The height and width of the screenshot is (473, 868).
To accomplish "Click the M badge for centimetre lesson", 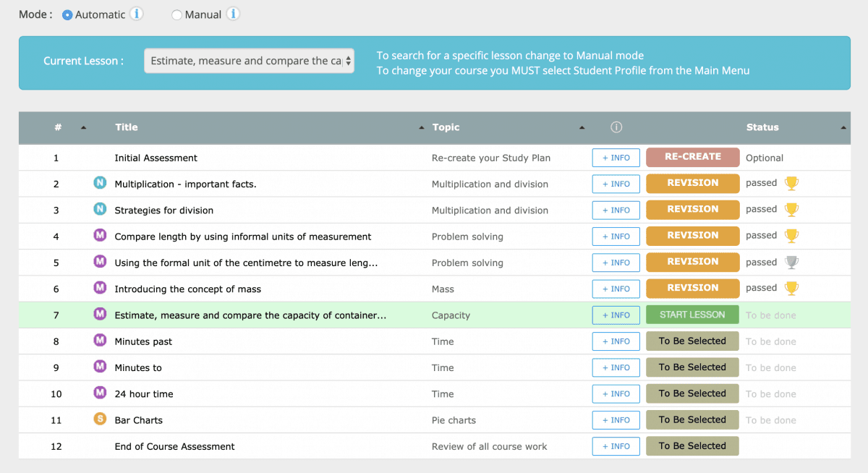I will 100,261.
